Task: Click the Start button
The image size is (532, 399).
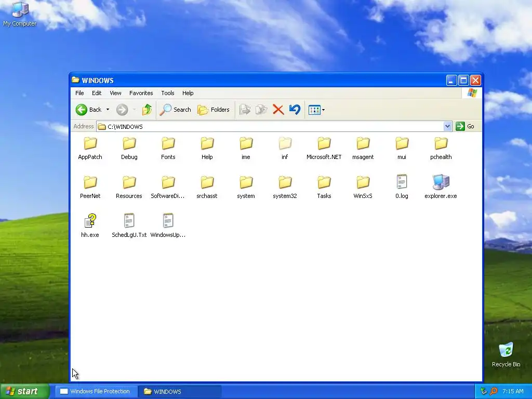Action: click(x=24, y=391)
